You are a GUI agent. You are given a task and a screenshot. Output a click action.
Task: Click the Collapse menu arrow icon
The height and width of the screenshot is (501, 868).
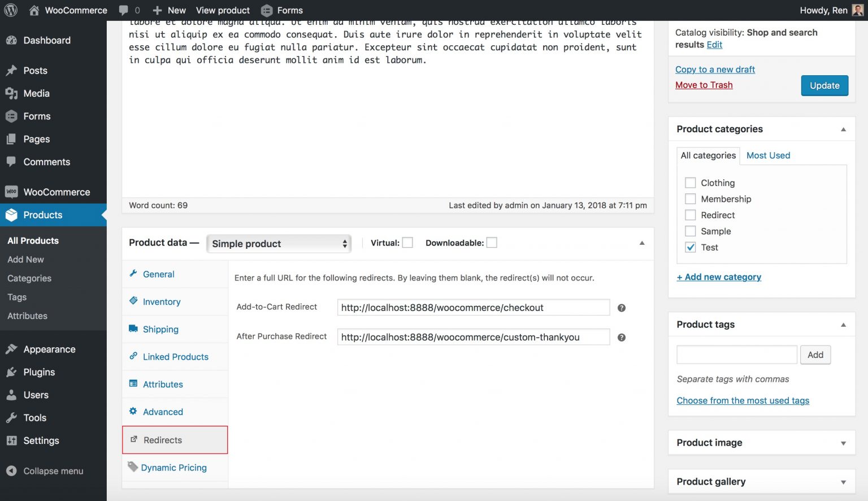[x=11, y=471]
